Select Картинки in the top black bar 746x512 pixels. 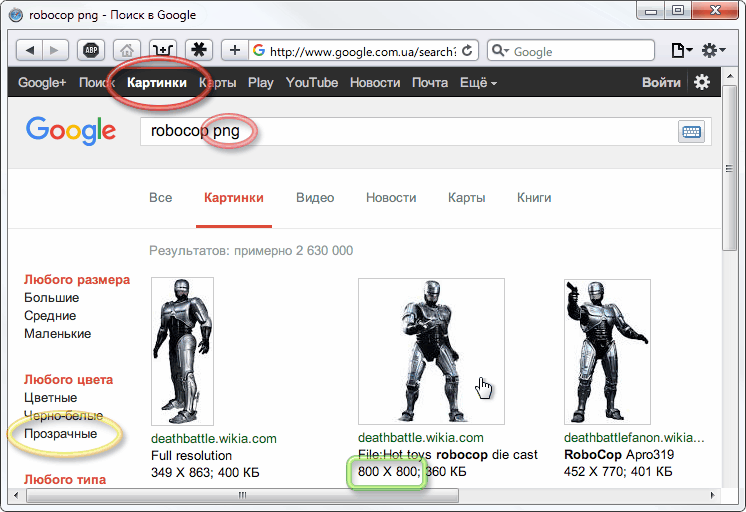(x=157, y=83)
